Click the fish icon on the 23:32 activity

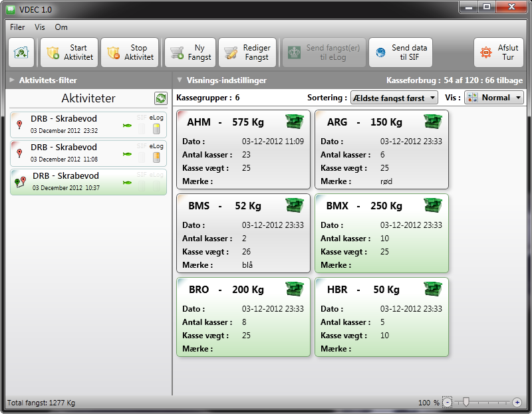pyautogui.click(x=127, y=124)
